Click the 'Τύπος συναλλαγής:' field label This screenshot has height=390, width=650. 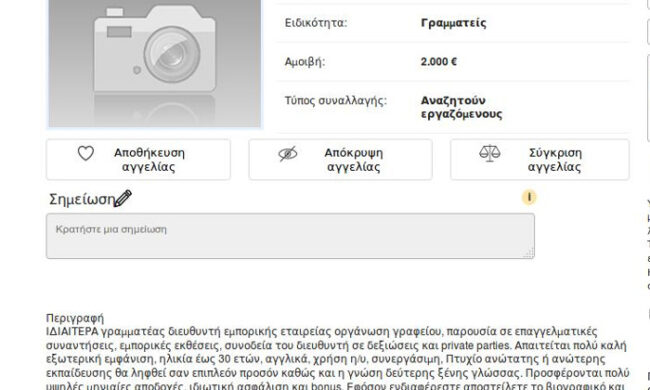point(335,101)
